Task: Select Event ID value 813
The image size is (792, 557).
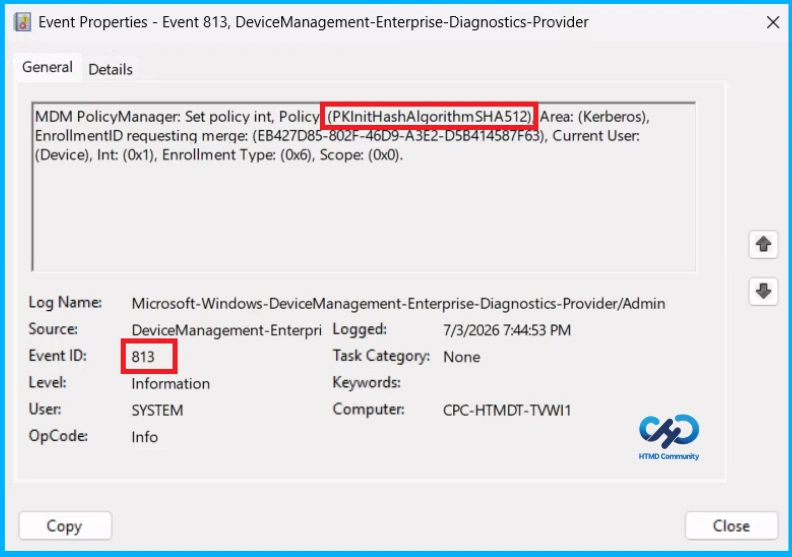Action: click(143, 357)
